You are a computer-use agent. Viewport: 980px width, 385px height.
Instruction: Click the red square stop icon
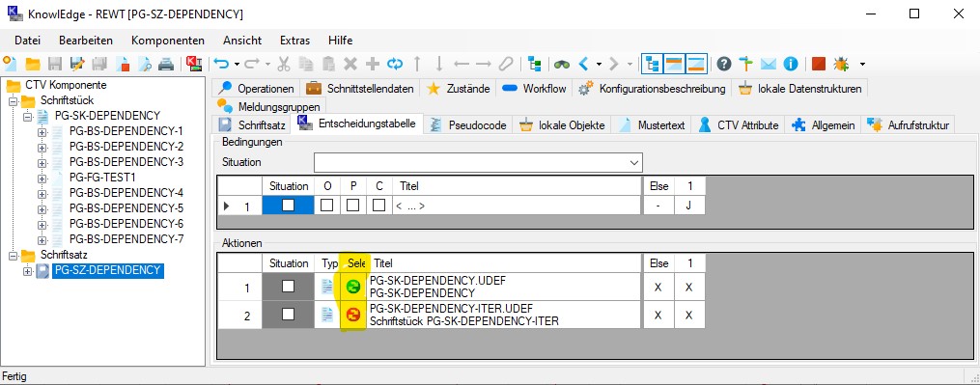pos(819,63)
